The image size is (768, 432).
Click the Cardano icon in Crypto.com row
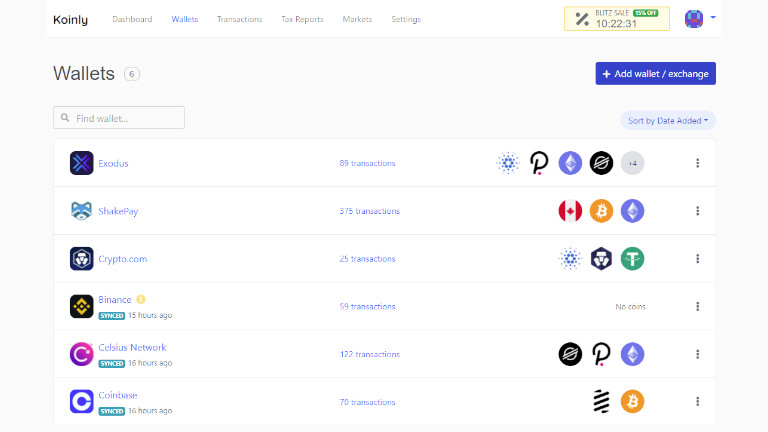point(570,259)
